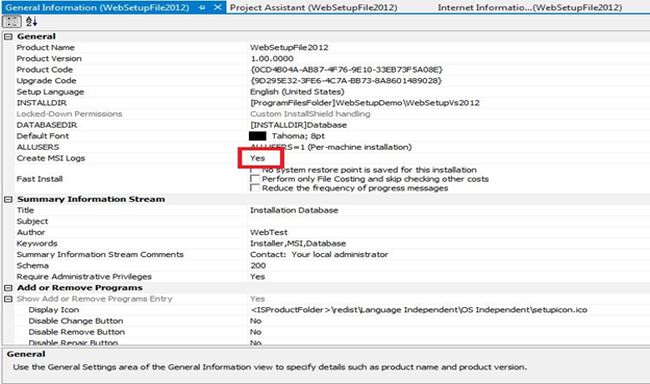Viewport: 650px width, 384px height.
Task: Pin the General Information tab
Action: pyautogui.click(x=202, y=7)
